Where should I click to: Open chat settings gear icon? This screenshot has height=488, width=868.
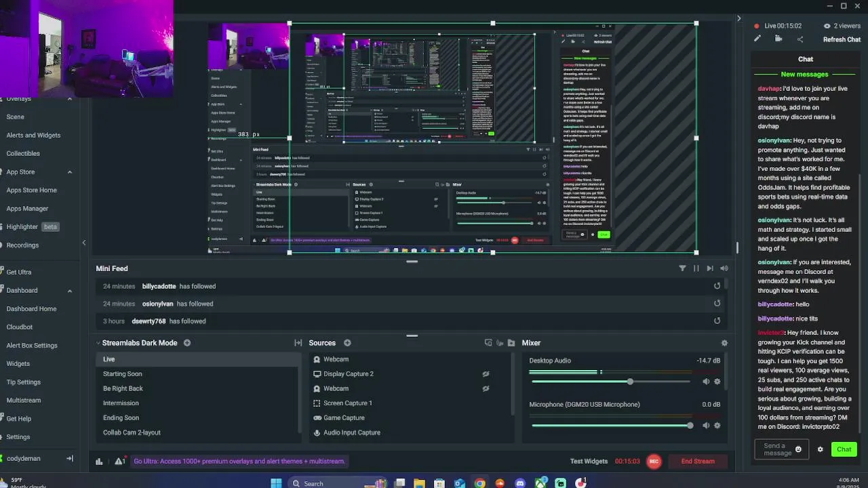tap(820, 449)
